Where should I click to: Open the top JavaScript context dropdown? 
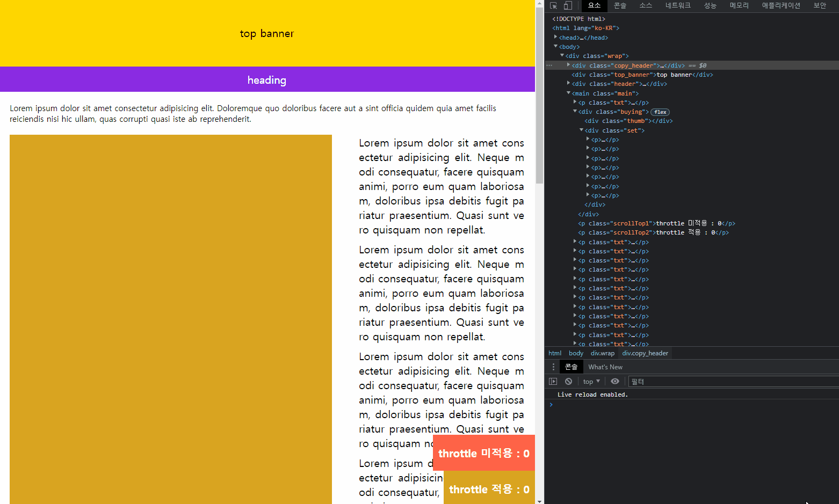pos(591,382)
